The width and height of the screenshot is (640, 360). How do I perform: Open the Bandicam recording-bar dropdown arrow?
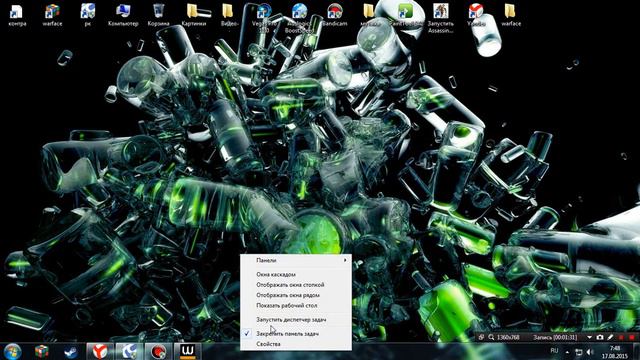coord(589,337)
